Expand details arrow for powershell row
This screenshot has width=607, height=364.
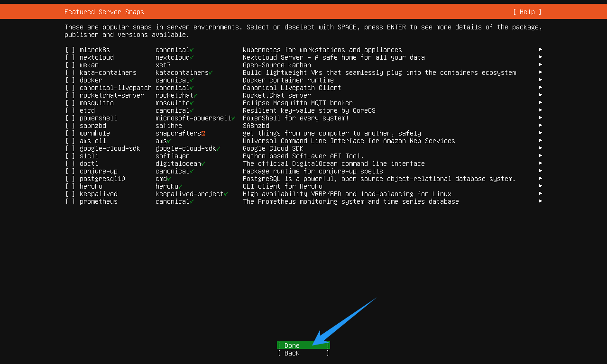[x=541, y=118]
